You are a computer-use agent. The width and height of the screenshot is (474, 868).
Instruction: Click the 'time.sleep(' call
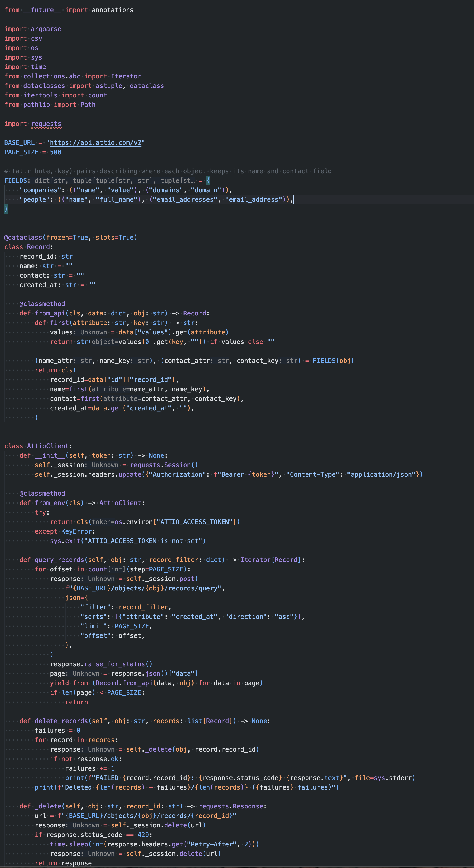154,844
